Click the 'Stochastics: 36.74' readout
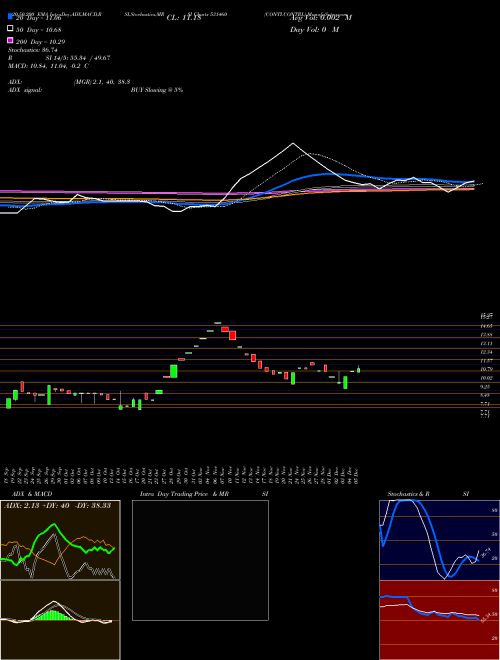The width and height of the screenshot is (500, 660). pyautogui.click(x=32, y=50)
